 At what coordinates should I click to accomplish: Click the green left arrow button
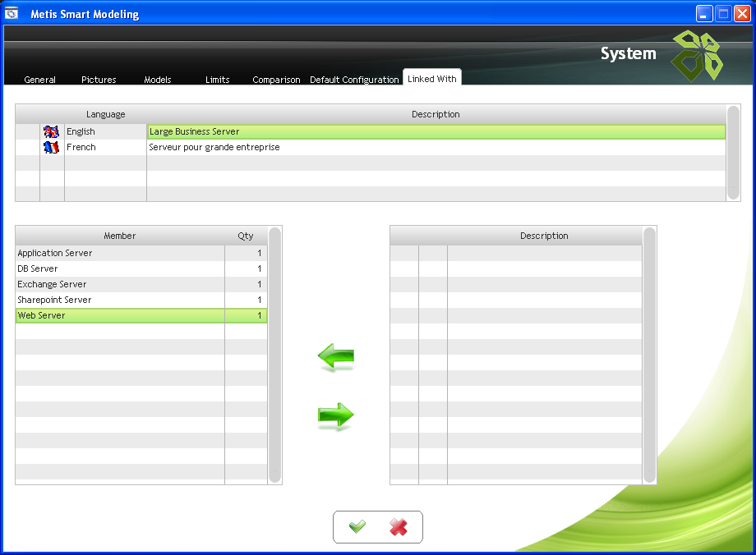(x=336, y=356)
